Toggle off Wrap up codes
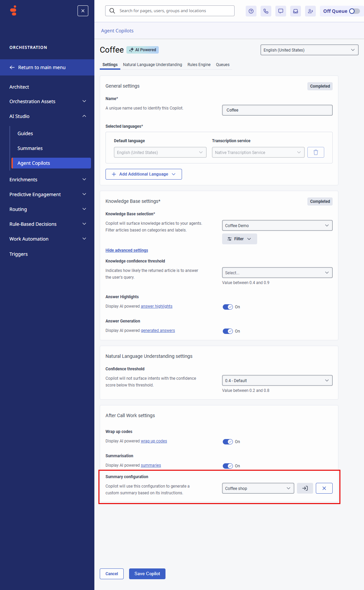 pos(228,442)
